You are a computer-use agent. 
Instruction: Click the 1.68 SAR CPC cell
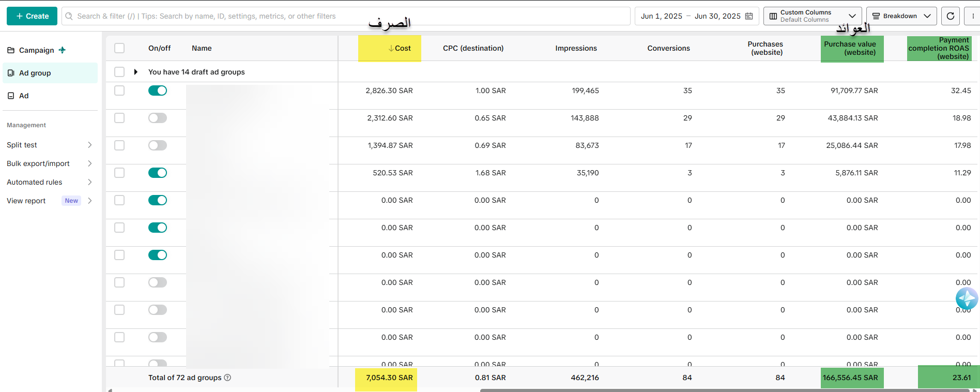pyautogui.click(x=491, y=173)
